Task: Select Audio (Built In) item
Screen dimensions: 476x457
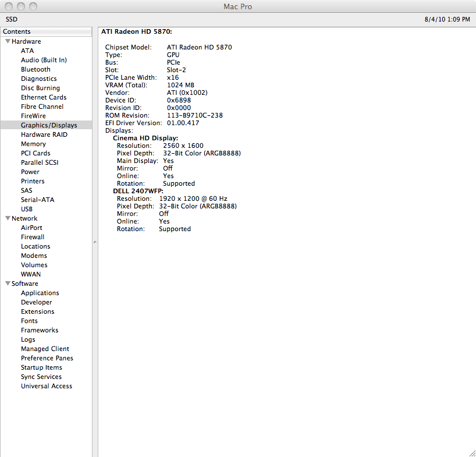Action: 44,60
